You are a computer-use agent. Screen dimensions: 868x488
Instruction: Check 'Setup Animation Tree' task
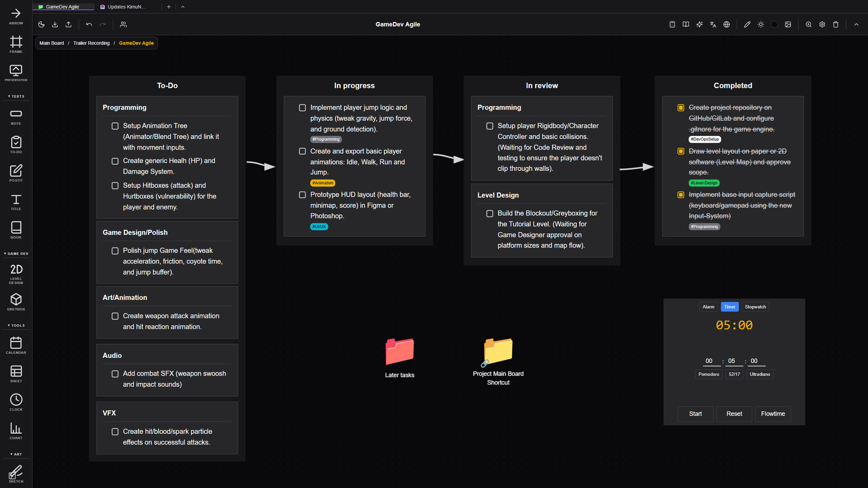pyautogui.click(x=115, y=126)
